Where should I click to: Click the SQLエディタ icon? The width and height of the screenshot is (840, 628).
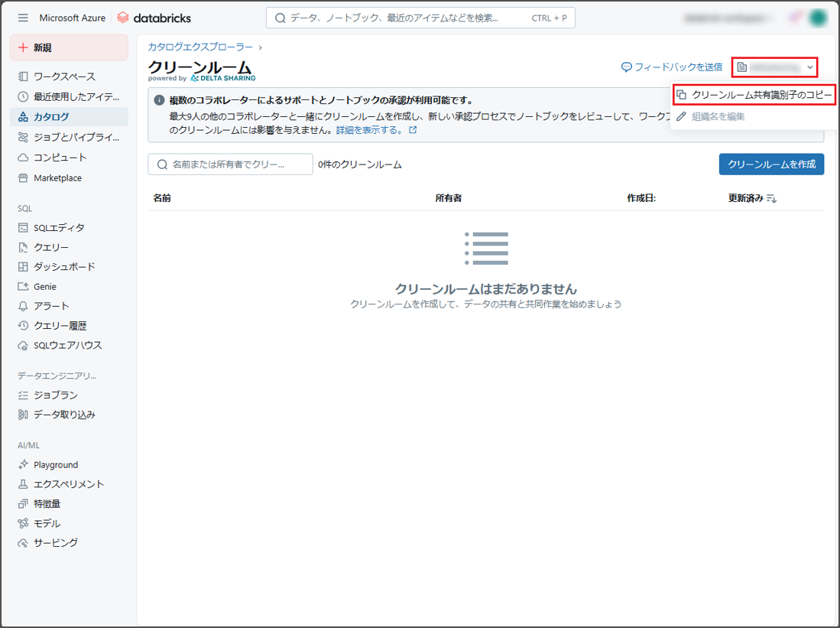click(x=23, y=227)
